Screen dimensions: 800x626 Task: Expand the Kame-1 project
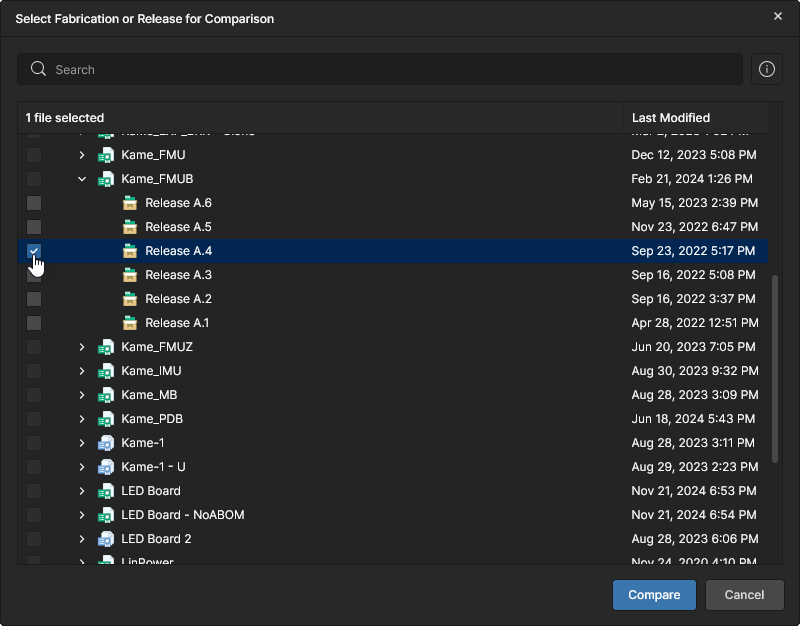82,443
